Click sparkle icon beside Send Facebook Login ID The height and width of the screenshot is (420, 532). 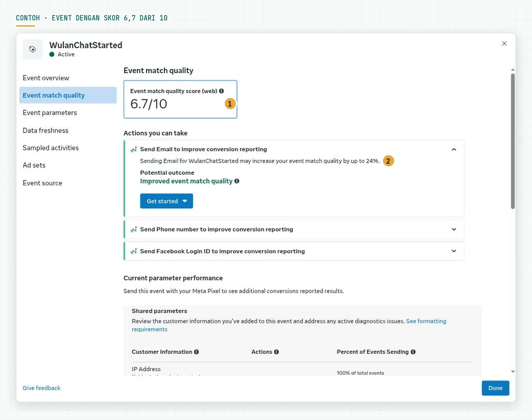click(133, 251)
